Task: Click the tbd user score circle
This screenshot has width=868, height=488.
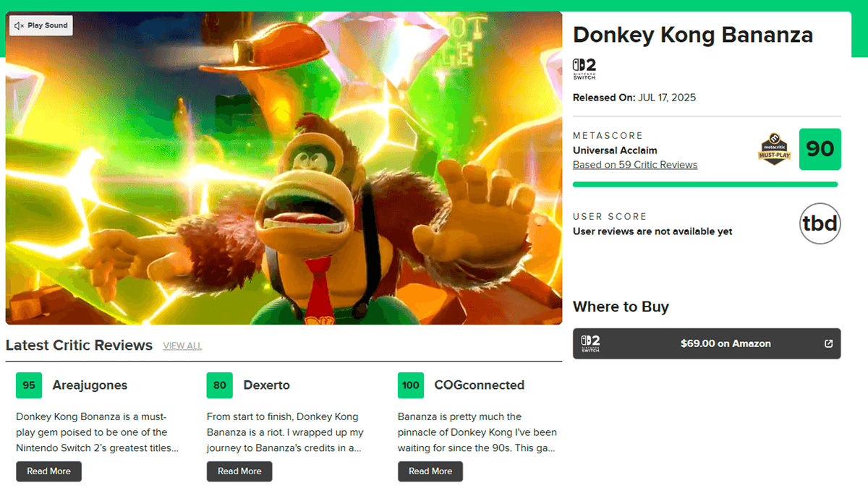Action: [820, 223]
